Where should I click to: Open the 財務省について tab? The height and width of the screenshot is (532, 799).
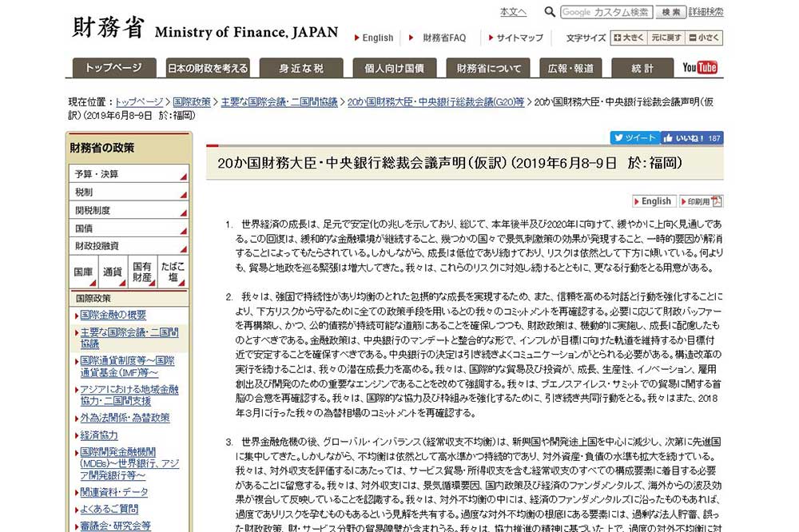(x=488, y=67)
